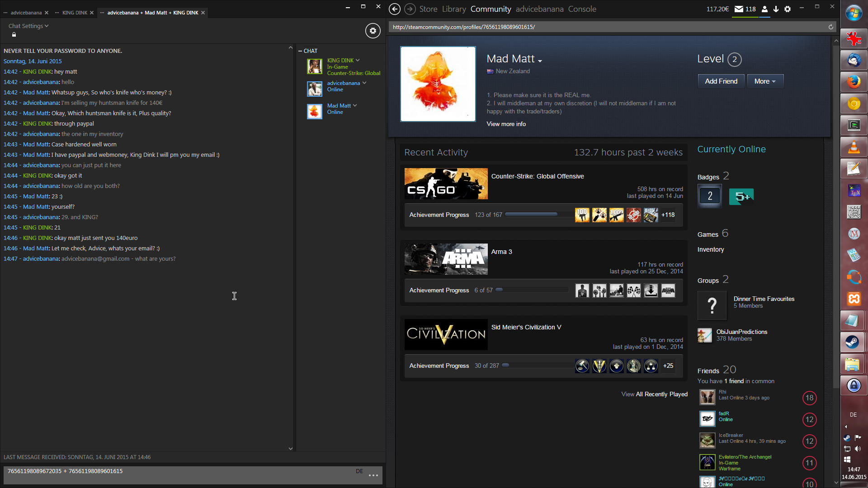Click the 5+ game collector badge
This screenshot has height=488, width=868.
[741, 197]
